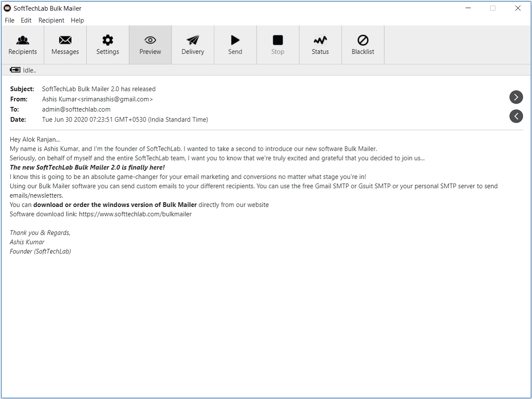Click the 'Idle..' status text
The width and height of the screenshot is (532, 399).
(x=29, y=70)
